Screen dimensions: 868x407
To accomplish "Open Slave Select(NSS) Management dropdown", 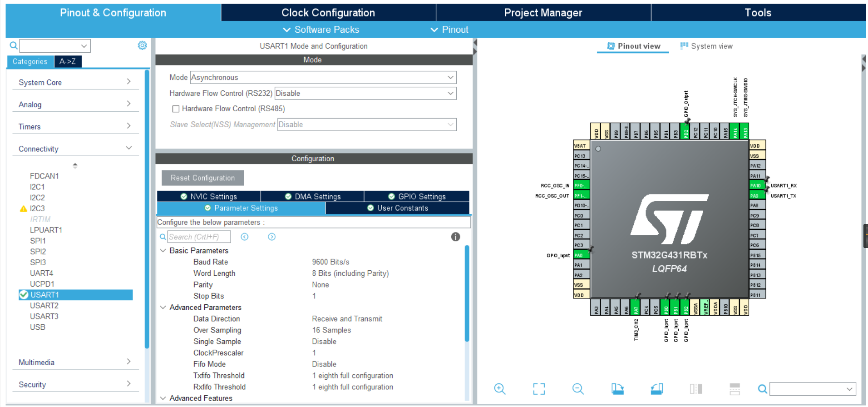I will coord(367,125).
